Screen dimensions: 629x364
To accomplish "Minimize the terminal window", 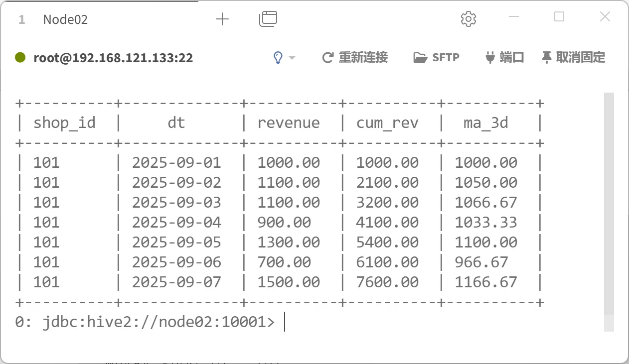I will pos(515,16).
